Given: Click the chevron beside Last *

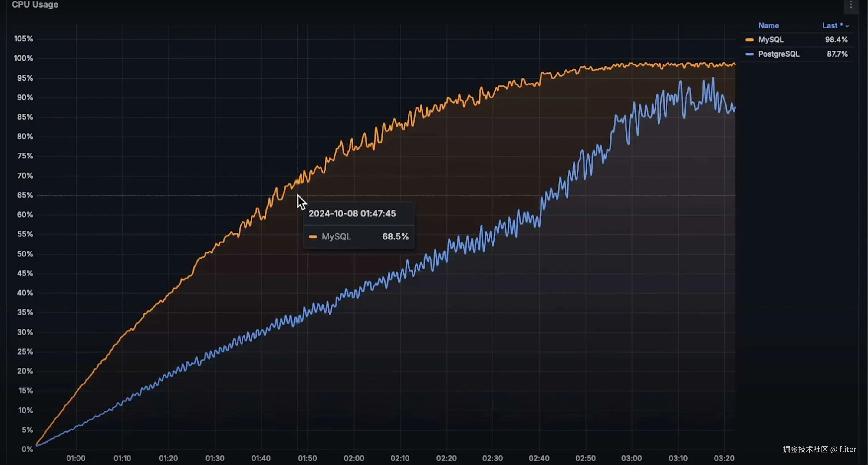Looking at the screenshot, I should tap(847, 26).
